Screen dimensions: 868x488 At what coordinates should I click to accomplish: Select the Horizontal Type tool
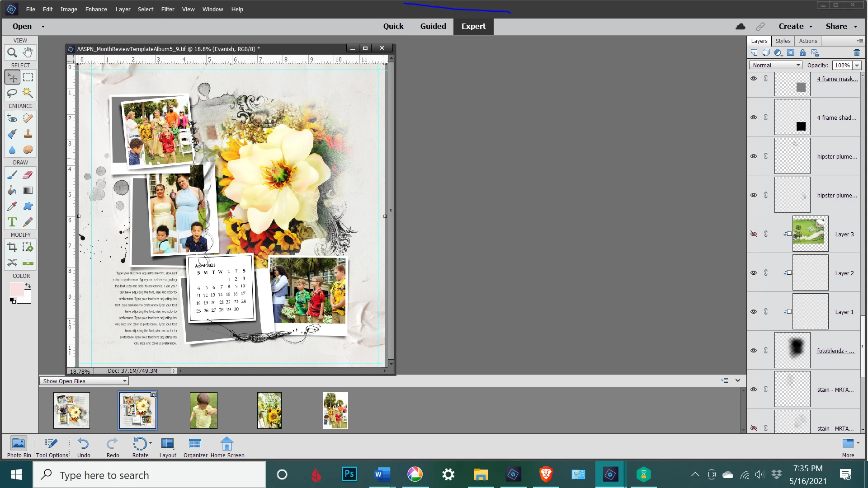[12, 222]
